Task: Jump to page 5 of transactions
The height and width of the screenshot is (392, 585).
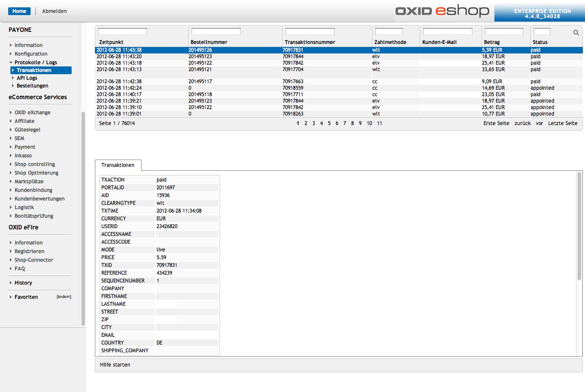Action: (x=329, y=123)
